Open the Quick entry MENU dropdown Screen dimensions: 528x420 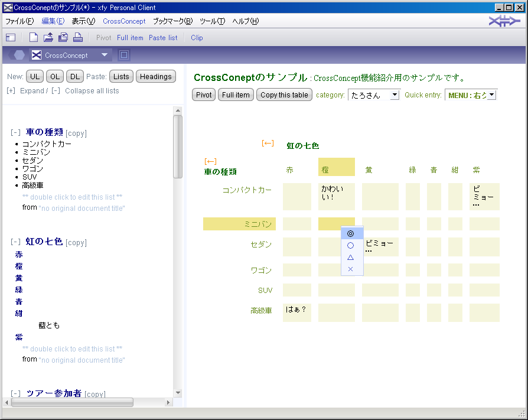(x=492, y=95)
